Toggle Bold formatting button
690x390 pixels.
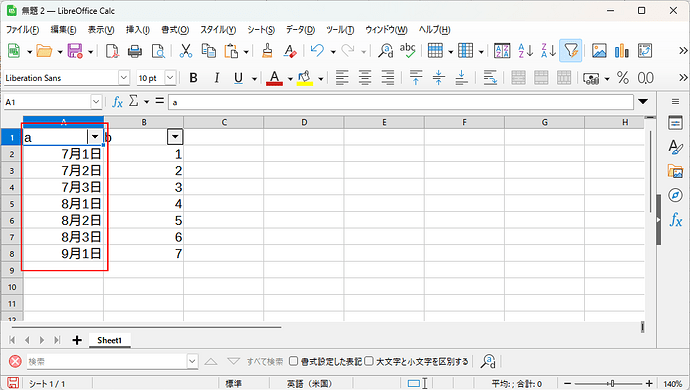(193, 78)
